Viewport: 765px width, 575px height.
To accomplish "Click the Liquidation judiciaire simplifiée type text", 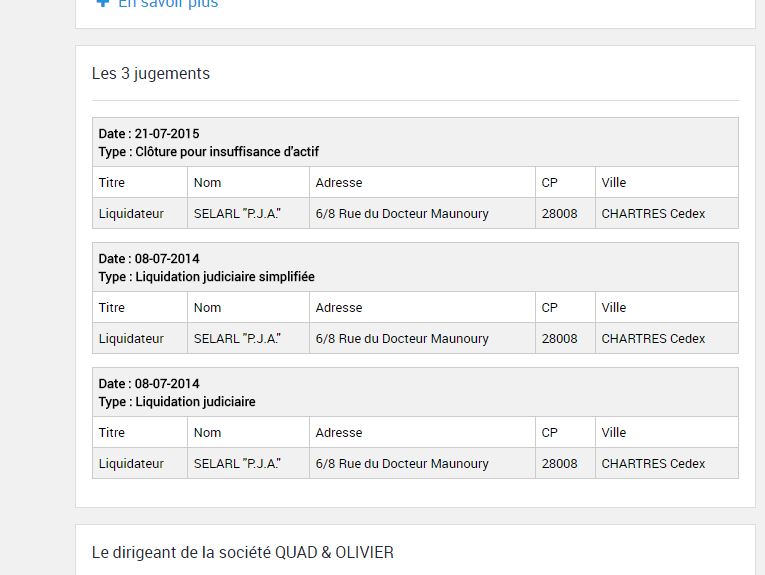I will point(221,277).
